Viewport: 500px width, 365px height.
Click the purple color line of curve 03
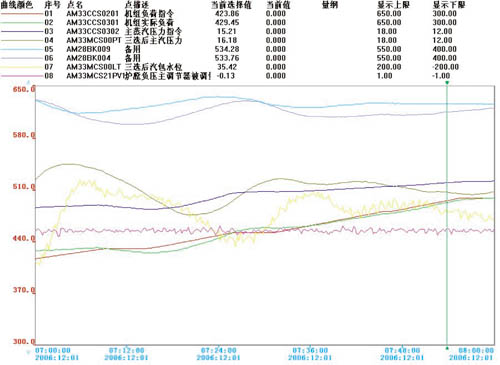pos(22,32)
